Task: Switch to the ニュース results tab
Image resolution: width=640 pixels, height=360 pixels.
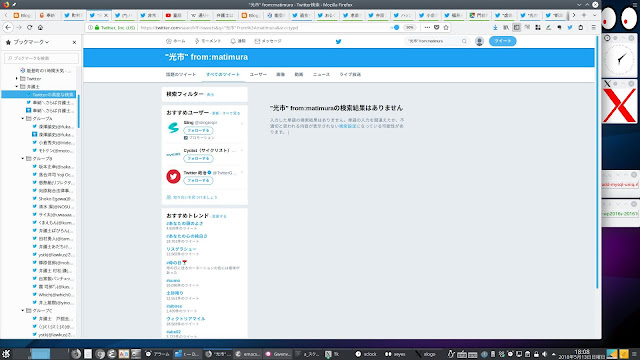Action: (x=321, y=75)
